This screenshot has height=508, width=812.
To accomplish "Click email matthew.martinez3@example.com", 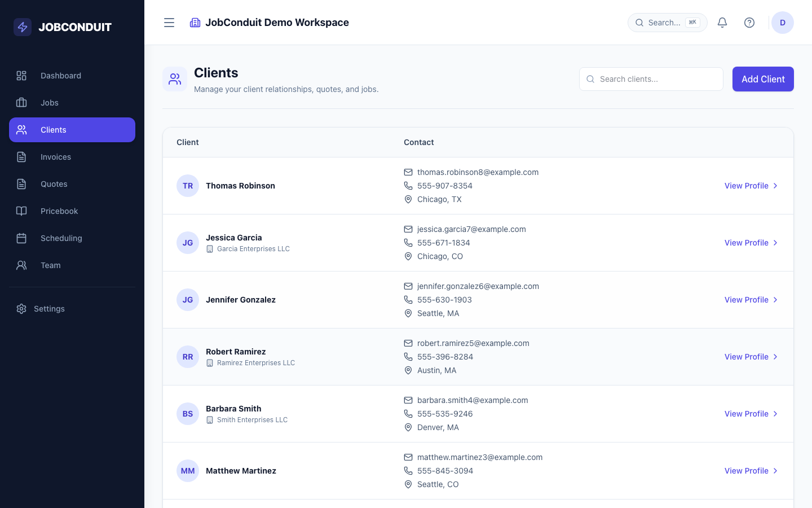I will click(480, 457).
